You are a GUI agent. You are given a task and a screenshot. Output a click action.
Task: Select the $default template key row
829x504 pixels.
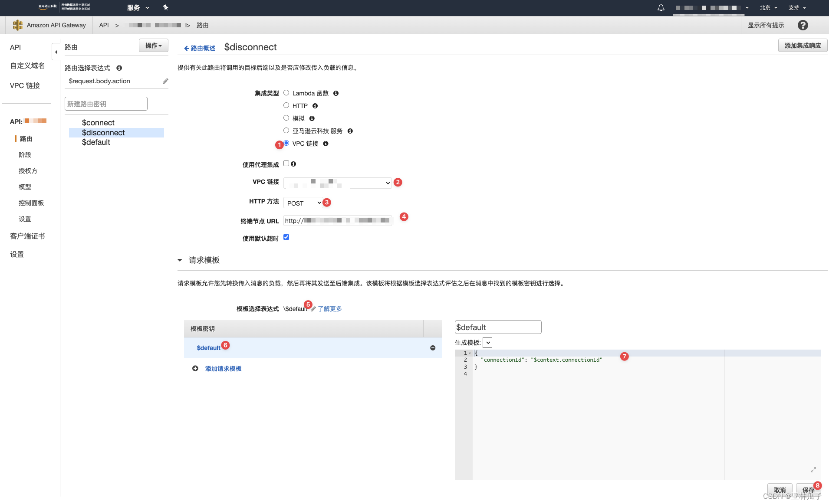coord(313,348)
